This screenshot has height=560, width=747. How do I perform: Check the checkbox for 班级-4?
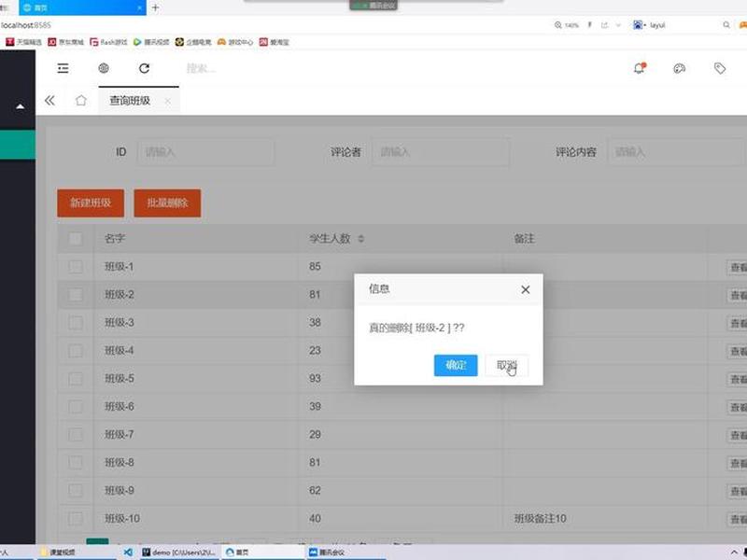click(x=76, y=351)
